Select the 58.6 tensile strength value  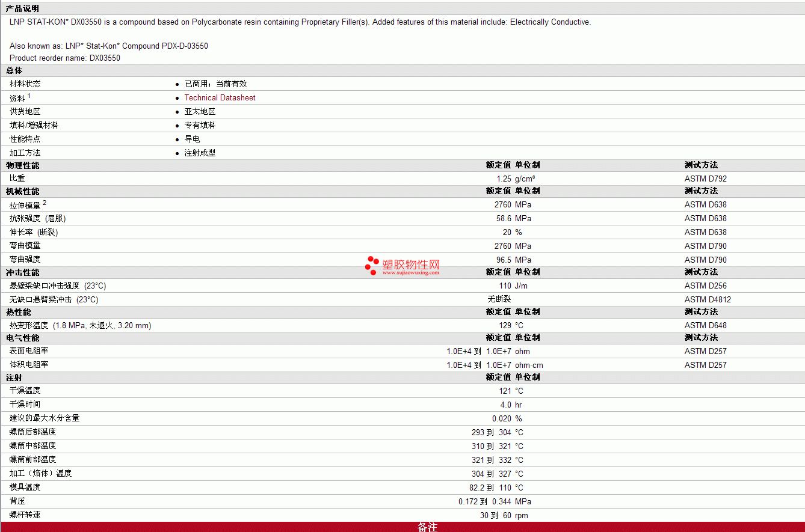[504, 218]
